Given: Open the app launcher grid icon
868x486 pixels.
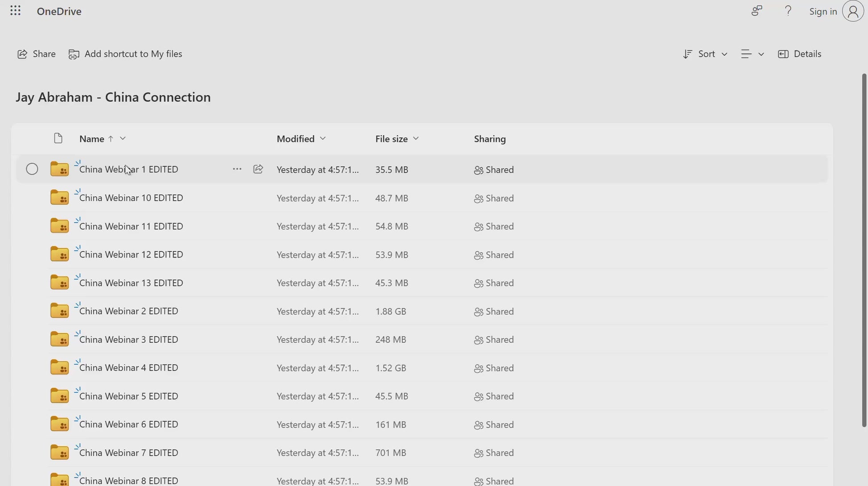Looking at the screenshot, I should [16, 11].
